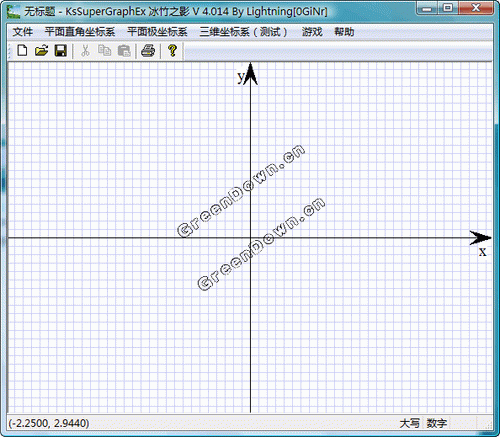This screenshot has height=437, width=500.
Task: Click the New document toolbar icon
Action: pyautogui.click(x=22, y=51)
